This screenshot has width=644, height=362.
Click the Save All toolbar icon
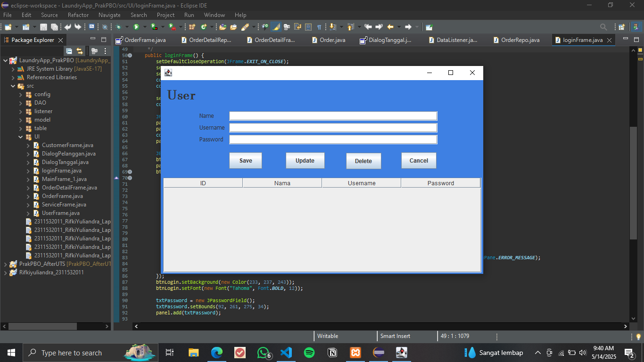(x=54, y=27)
